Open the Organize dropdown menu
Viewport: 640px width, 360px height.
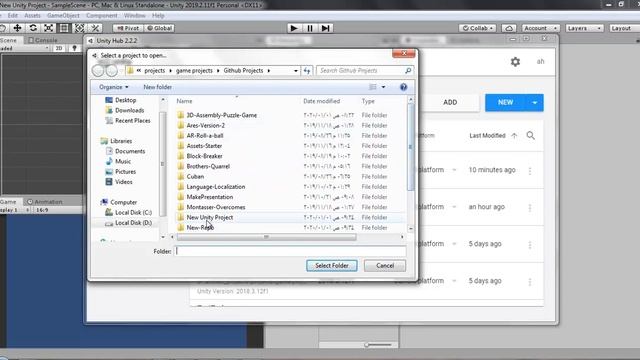tap(113, 87)
